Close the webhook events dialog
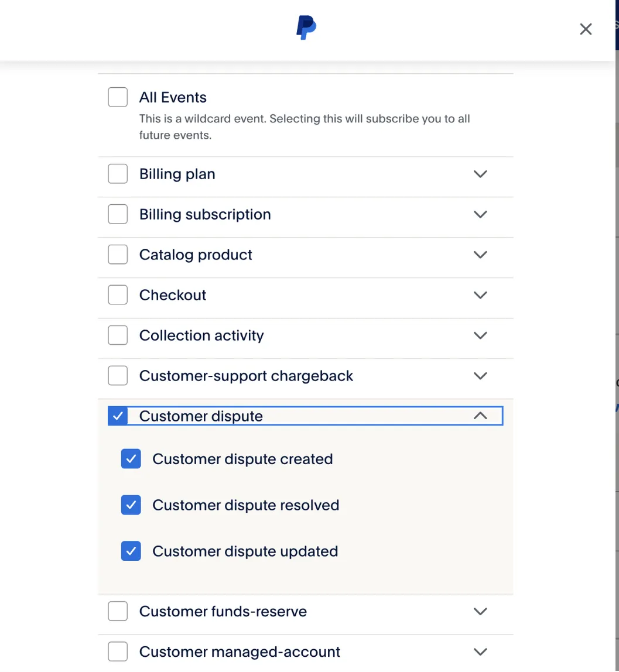Screen dimensions: 619x672 (586, 29)
